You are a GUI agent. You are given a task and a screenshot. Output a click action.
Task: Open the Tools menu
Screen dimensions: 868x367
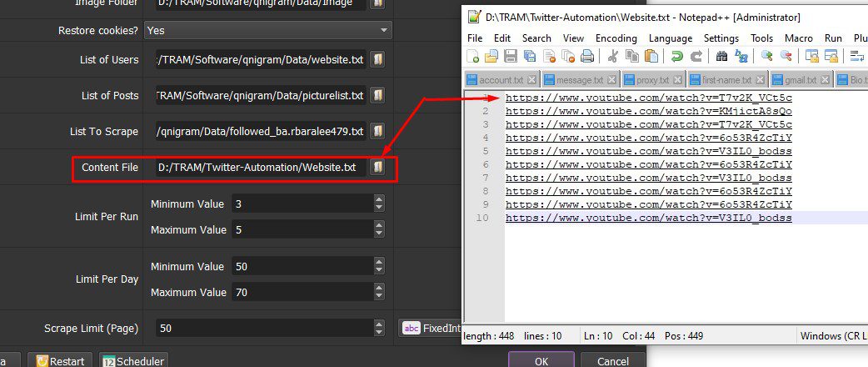tap(761, 38)
